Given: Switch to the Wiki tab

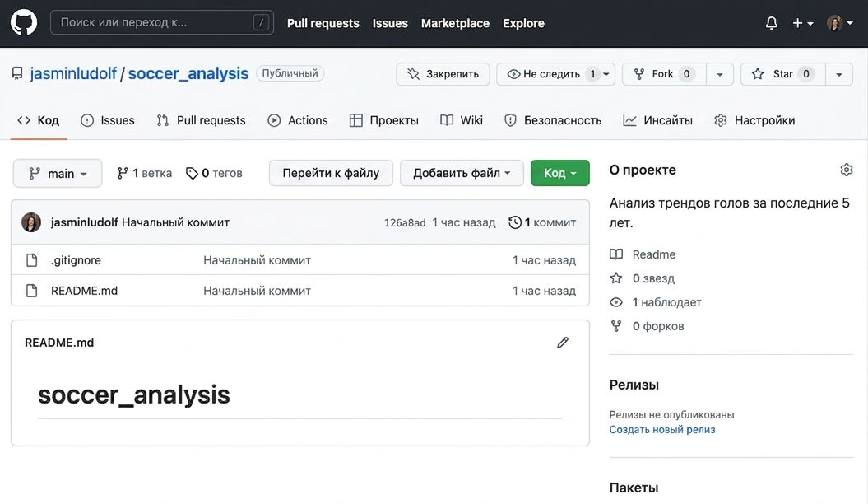Looking at the screenshot, I should pyautogui.click(x=462, y=120).
